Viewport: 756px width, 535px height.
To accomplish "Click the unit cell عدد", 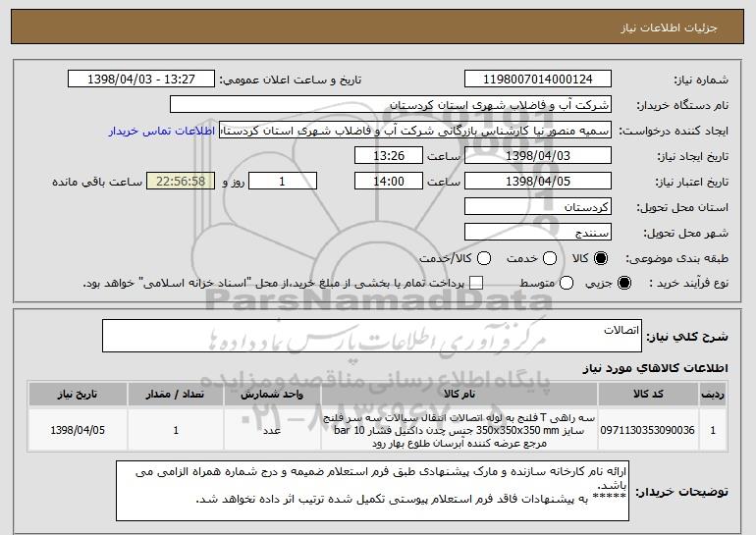I will point(272,430).
